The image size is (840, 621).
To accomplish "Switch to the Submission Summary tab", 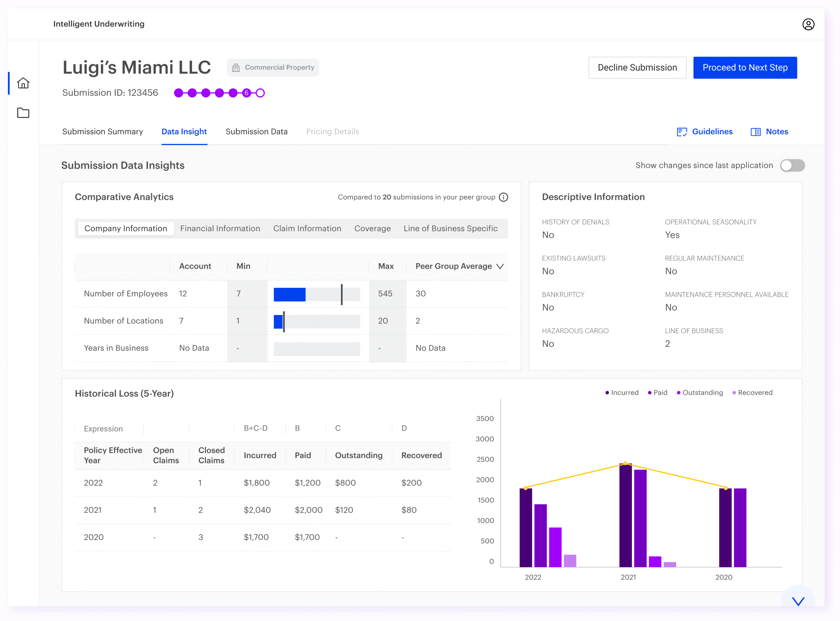I will (x=102, y=131).
